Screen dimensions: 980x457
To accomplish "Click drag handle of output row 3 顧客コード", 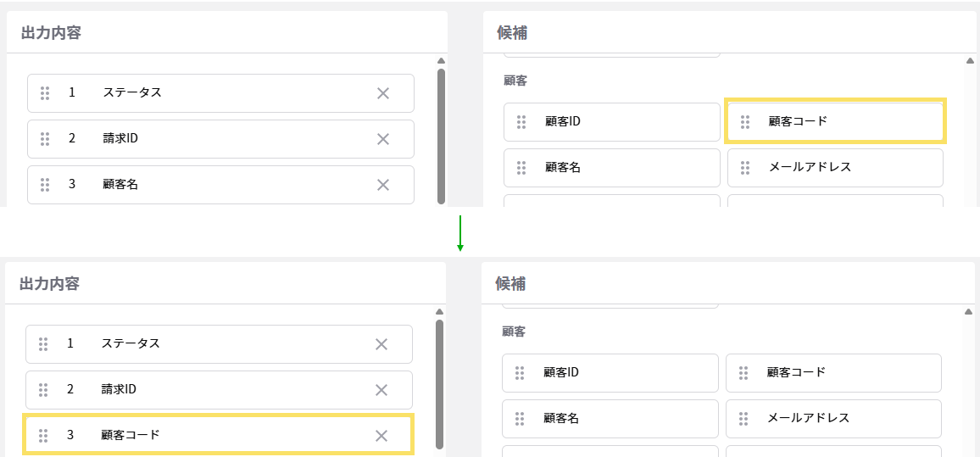I will pyautogui.click(x=43, y=436).
